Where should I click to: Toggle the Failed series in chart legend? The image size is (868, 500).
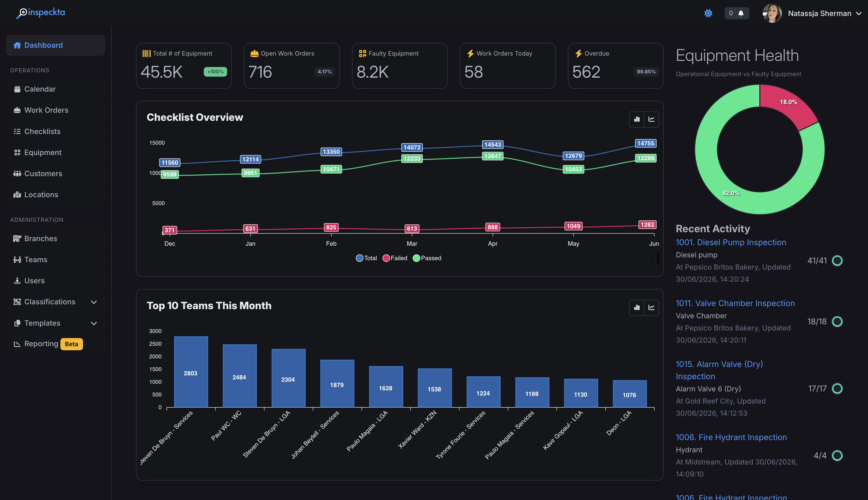tap(395, 258)
